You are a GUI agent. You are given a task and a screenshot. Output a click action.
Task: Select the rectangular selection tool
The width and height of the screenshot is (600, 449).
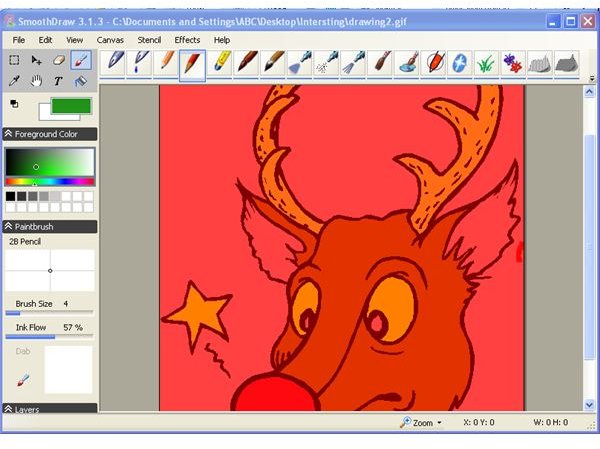point(14,60)
